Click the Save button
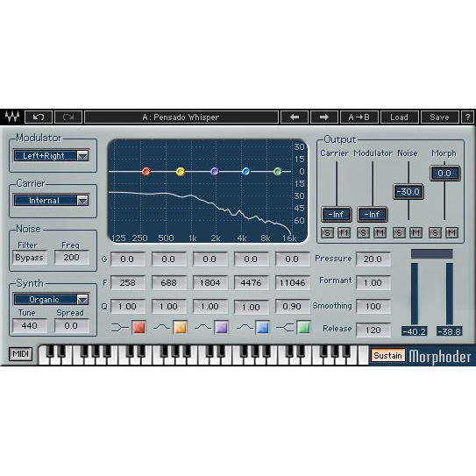Image resolution: width=476 pixels, height=476 pixels. 439,117
